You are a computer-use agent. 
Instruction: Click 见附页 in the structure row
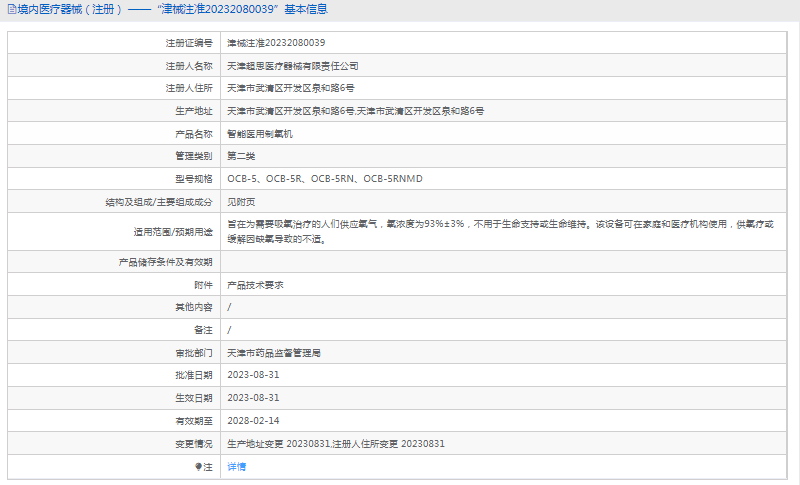tap(241, 202)
